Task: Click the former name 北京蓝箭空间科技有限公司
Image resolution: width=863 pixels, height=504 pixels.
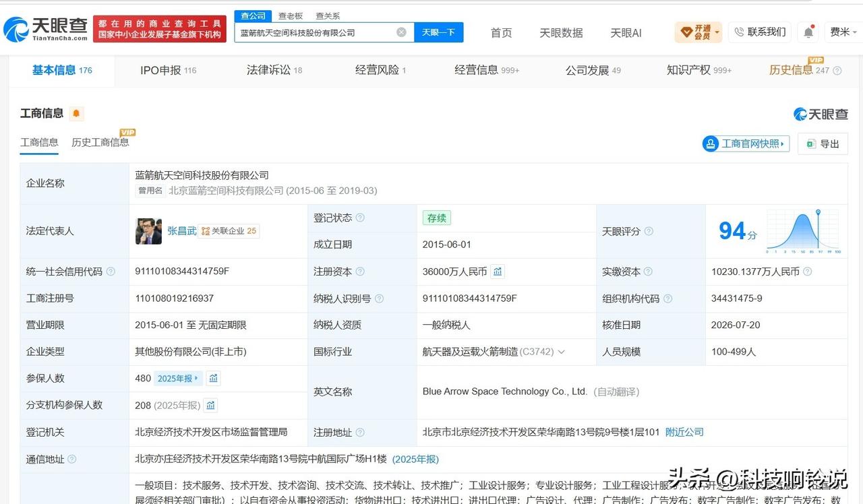Action: [x=226, y=191]
